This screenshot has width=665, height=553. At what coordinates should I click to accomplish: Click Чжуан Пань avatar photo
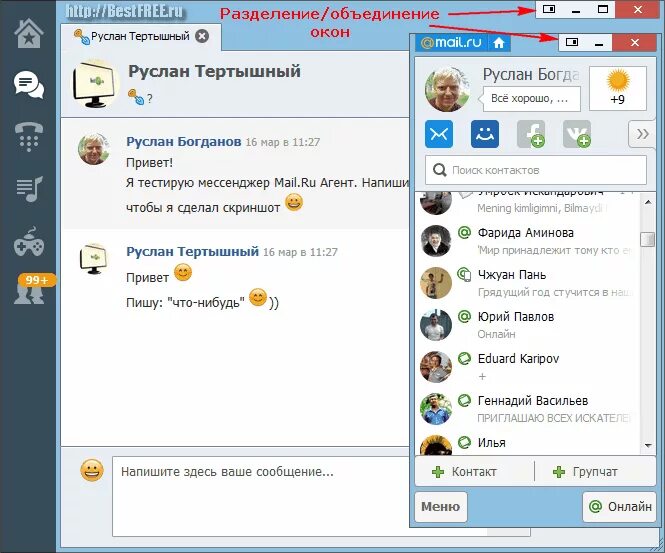tap(436, 283)
